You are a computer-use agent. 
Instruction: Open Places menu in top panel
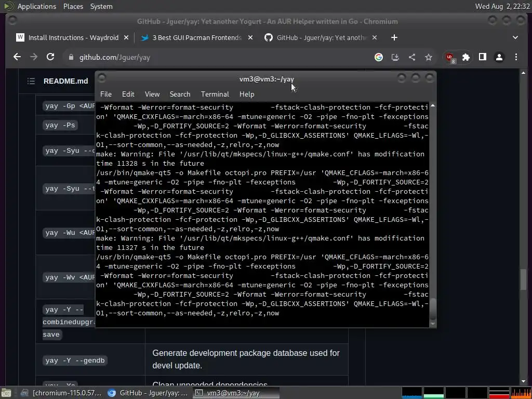pyautogui.click(x=73, y=6)
